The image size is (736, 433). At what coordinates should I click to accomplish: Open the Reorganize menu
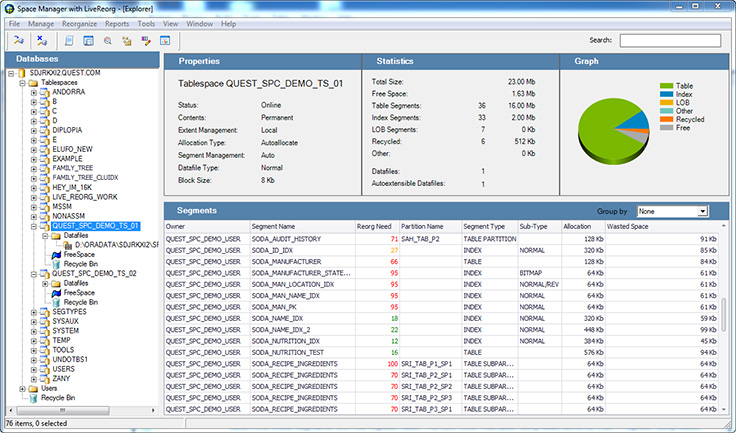point(79,24)
